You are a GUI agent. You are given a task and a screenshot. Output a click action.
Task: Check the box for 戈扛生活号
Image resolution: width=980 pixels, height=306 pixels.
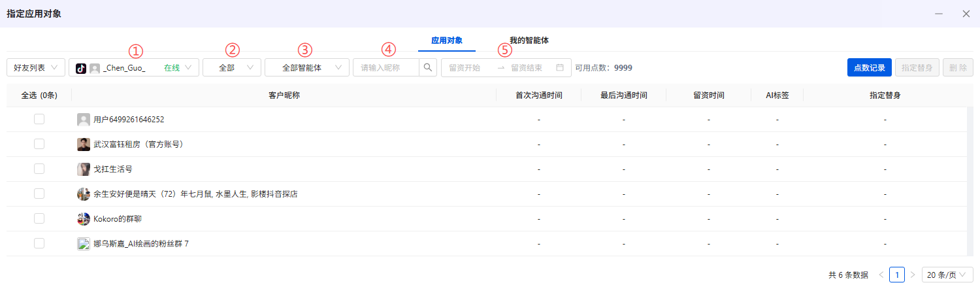(39, 169)
